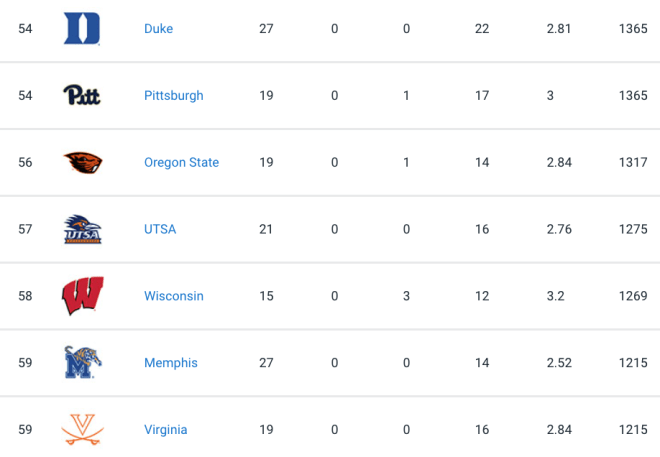The height and width of the screenshot is (457, 660).
Task: Click UTSA's 21 commits number
Action: 266,229
